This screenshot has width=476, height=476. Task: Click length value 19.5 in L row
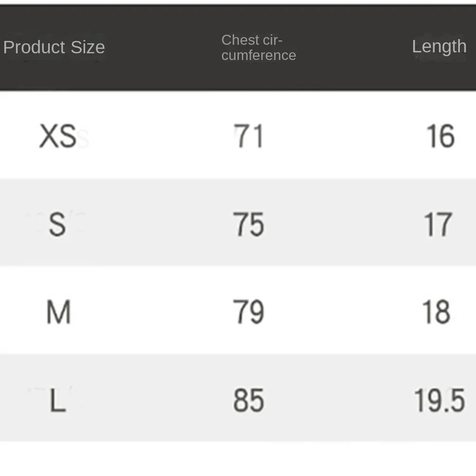(x=439, y=401)
